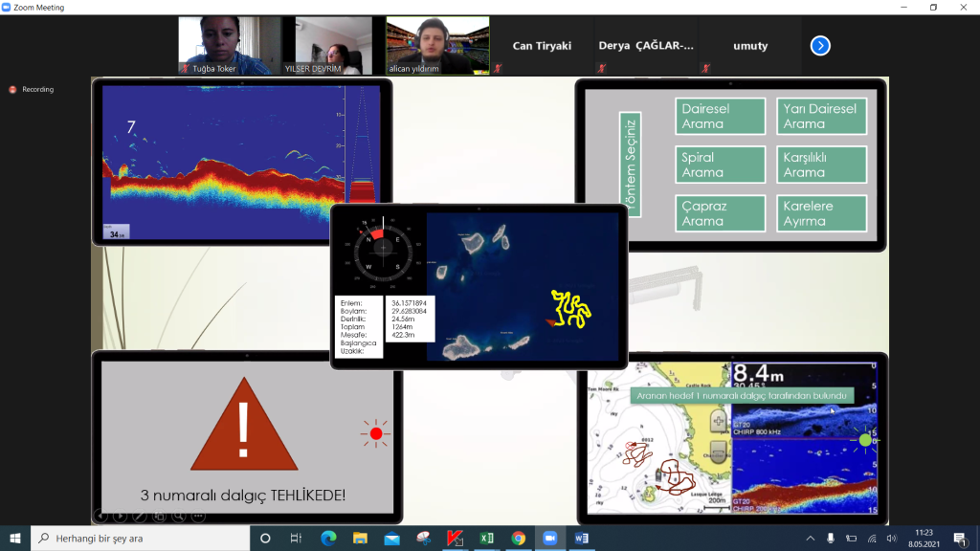This screenshot has width=980, height=551.
Task: Open Excel from the taskbar
Action: pos(486,539)
